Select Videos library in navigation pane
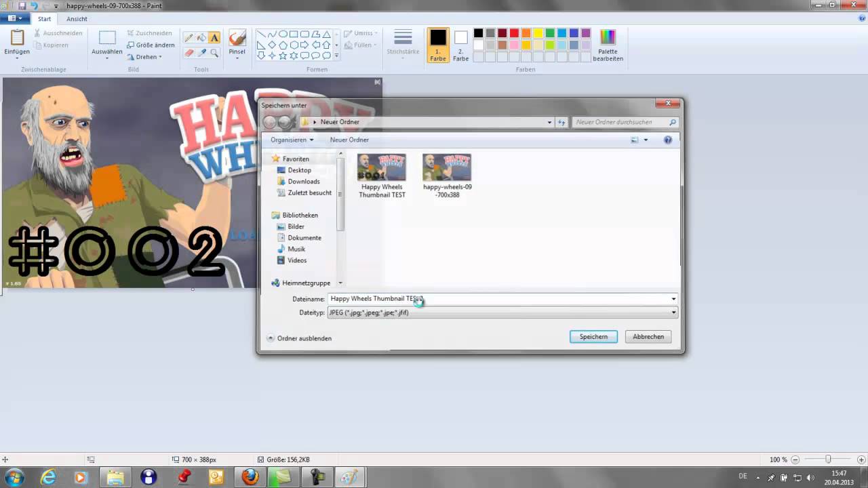The height and width of the screenshot is (488, 868). pos(296,260)
